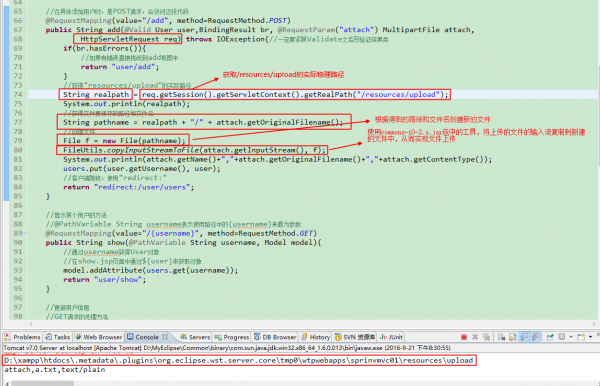Stop Tomcat with the red Terminate button
Viewport: 600px width, 386px height.
point(464,337)
